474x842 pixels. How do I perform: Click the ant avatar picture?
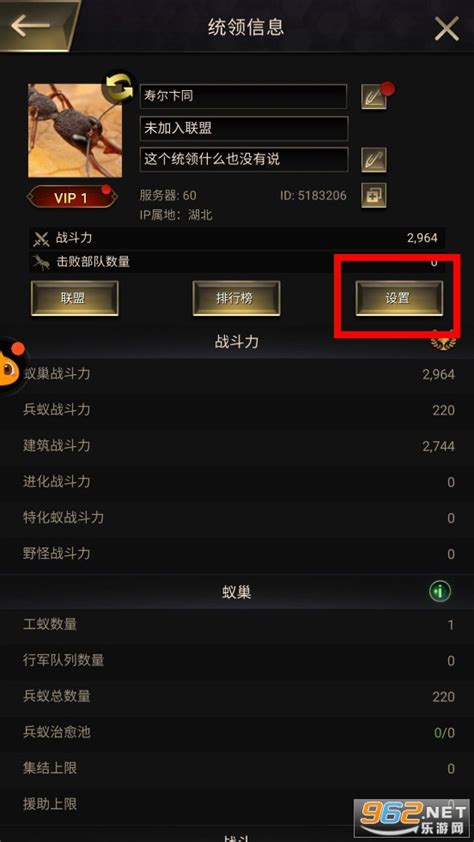pyautogui.click(x=75, y=130)
